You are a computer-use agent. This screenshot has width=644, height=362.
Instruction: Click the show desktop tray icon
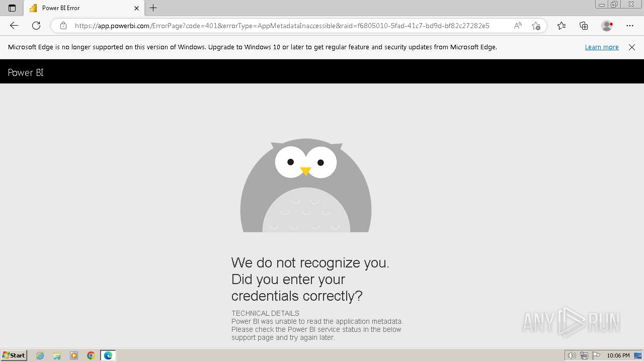pos(638,355)
